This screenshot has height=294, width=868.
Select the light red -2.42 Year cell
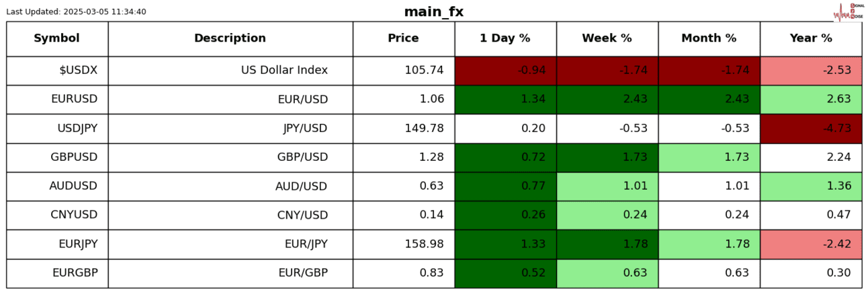click(811, 244)
